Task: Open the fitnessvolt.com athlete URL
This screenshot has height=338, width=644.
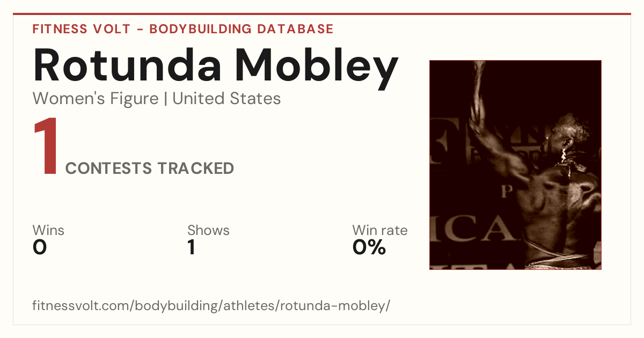Action: pos(211,306)
